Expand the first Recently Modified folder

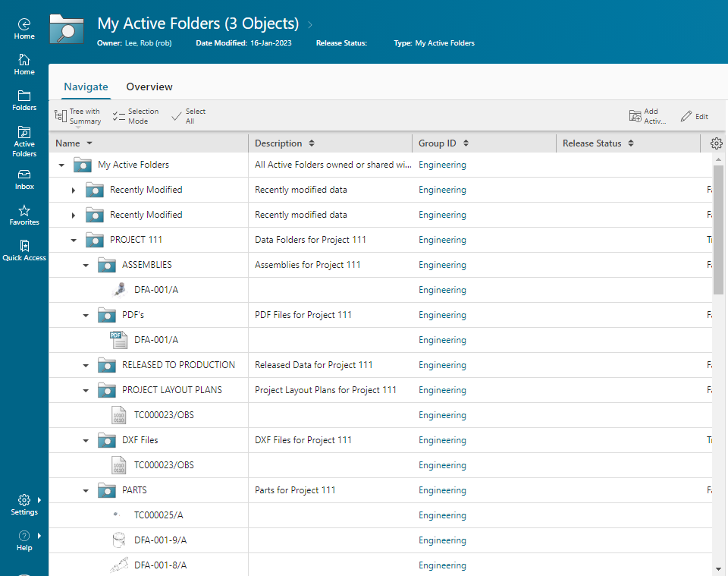click(74, 190)
